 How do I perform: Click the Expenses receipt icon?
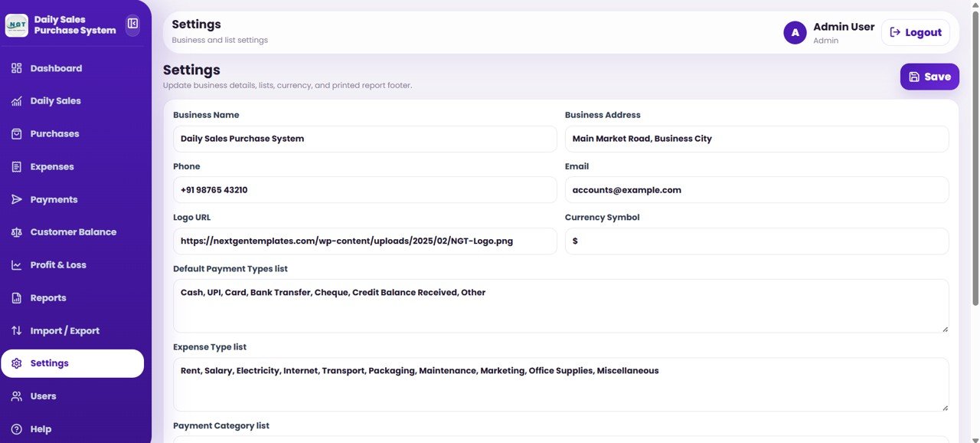tap(17, 167)
